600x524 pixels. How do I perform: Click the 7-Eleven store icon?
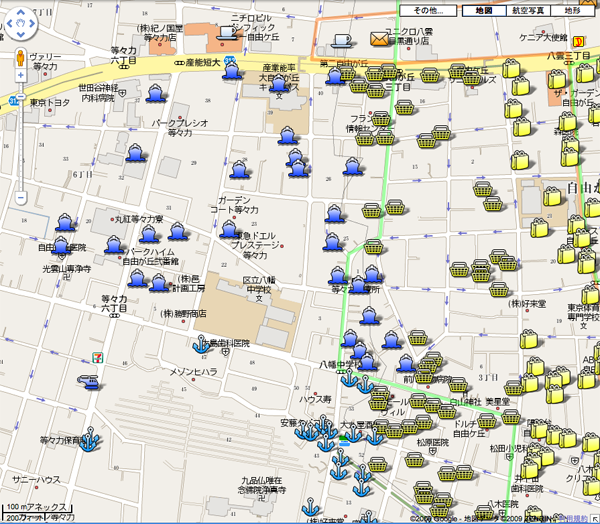tap(97, 354)
